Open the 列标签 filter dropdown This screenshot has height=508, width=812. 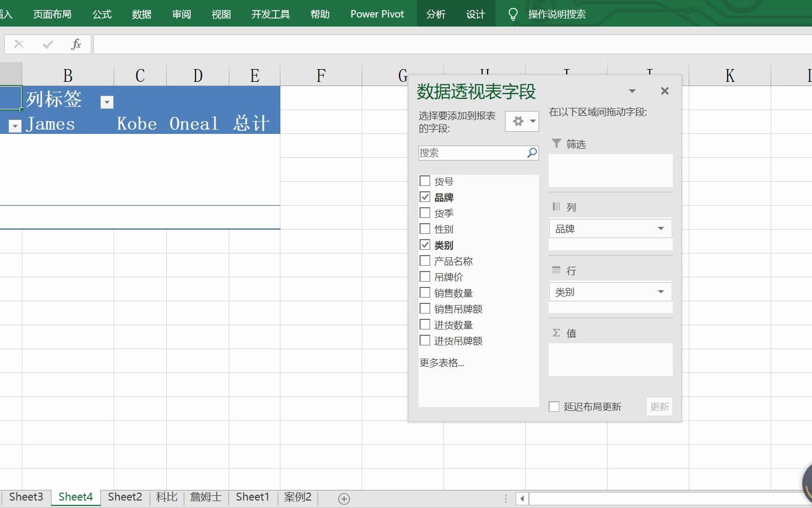107,102
